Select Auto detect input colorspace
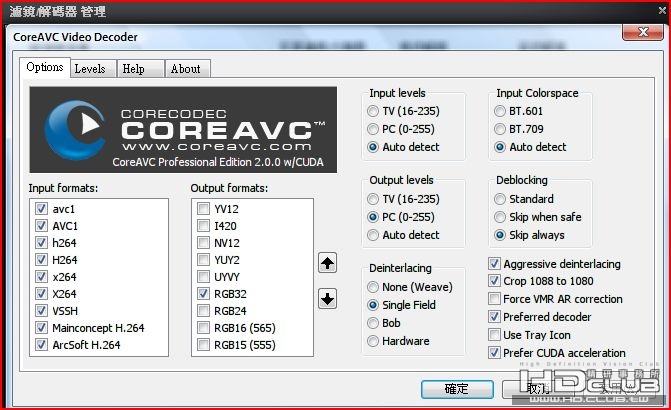 point(500,147)
